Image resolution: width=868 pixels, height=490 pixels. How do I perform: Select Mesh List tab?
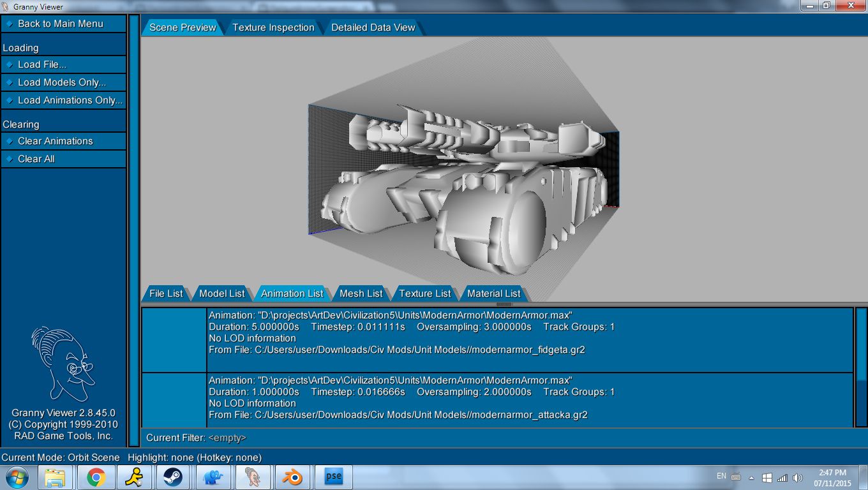tap(361, 293)
